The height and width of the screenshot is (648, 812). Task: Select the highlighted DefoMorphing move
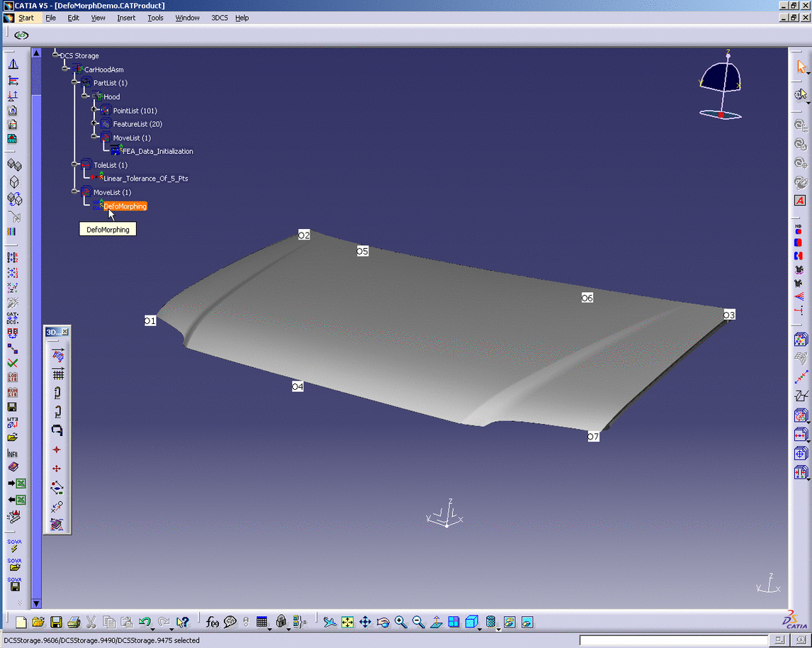point(125,206)
